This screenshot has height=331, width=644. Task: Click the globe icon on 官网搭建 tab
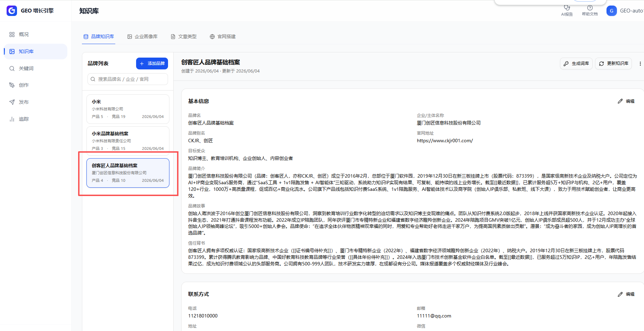(x=212, y=36)
